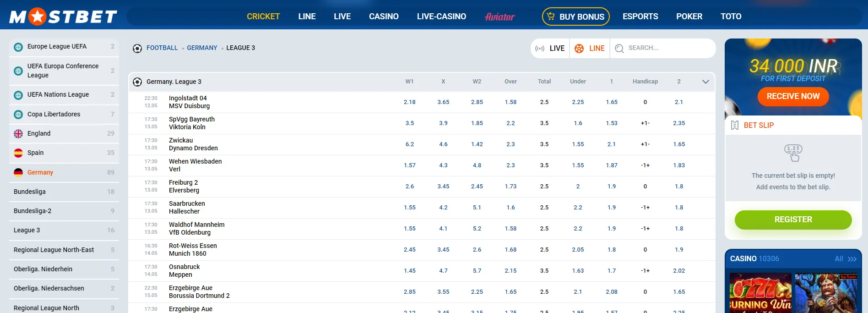Pick Under odds 2.05 for Rot-Weiss Essen match
The height and width of the screenshot is (313, 868).
click(x=578, y=250)
